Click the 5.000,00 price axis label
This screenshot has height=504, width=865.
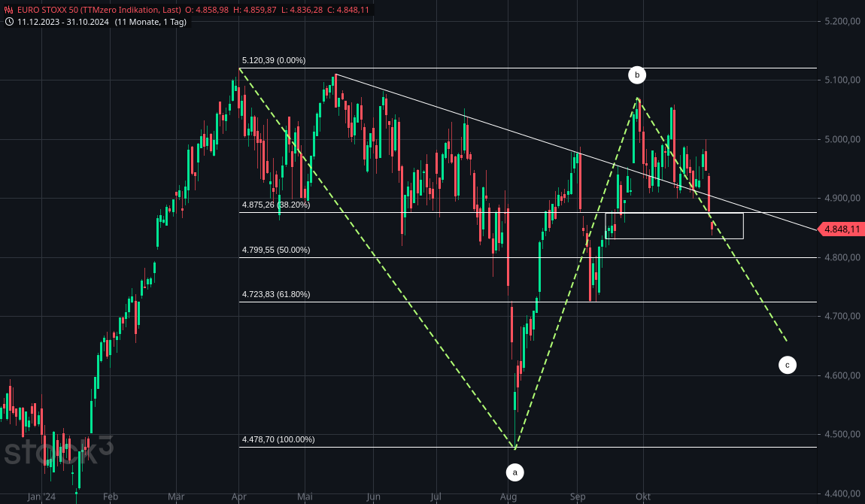842,139
